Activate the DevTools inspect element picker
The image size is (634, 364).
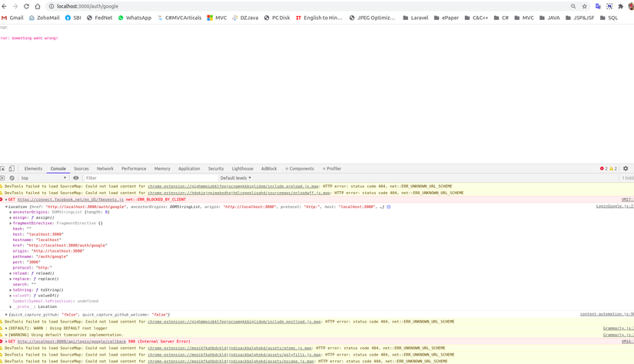point(2,168)
